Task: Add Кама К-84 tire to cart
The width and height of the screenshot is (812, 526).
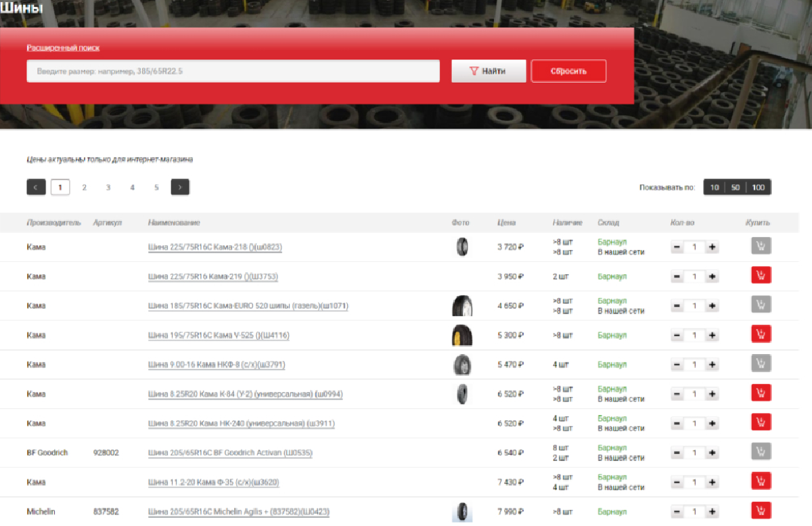Action: tap(761, 394)
